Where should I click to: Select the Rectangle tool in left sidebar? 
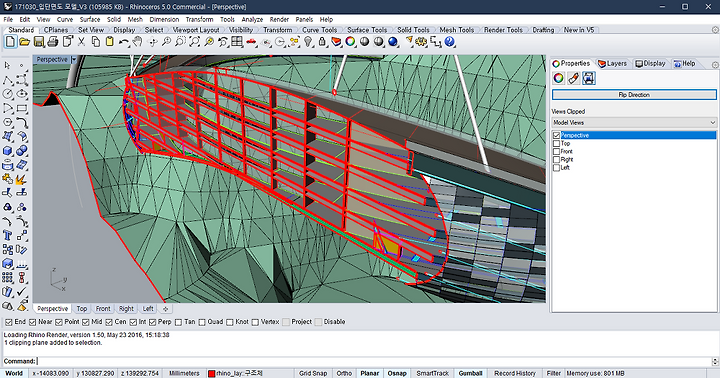(x=22, y=108)
